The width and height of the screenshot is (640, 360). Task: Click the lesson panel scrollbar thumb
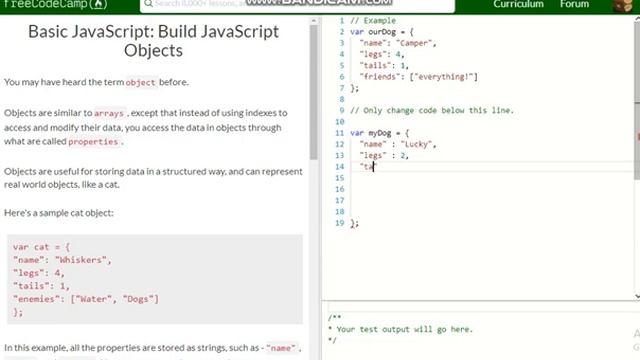pyautogui.click(x=313, y=92)
